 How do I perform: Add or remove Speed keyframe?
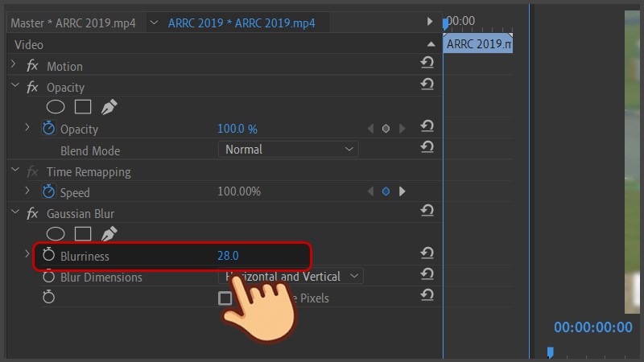click(x=386, y=191)
